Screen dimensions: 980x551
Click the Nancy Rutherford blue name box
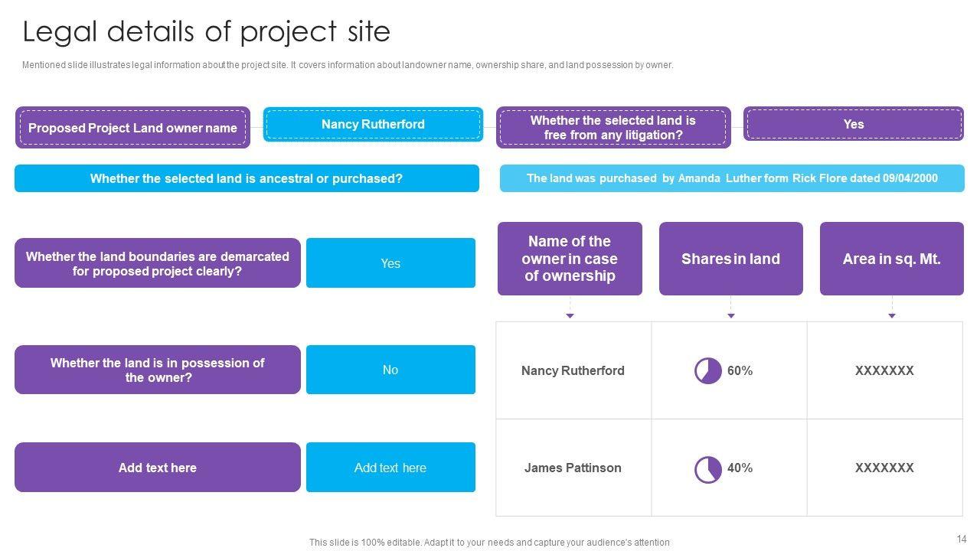coord(373,125)
